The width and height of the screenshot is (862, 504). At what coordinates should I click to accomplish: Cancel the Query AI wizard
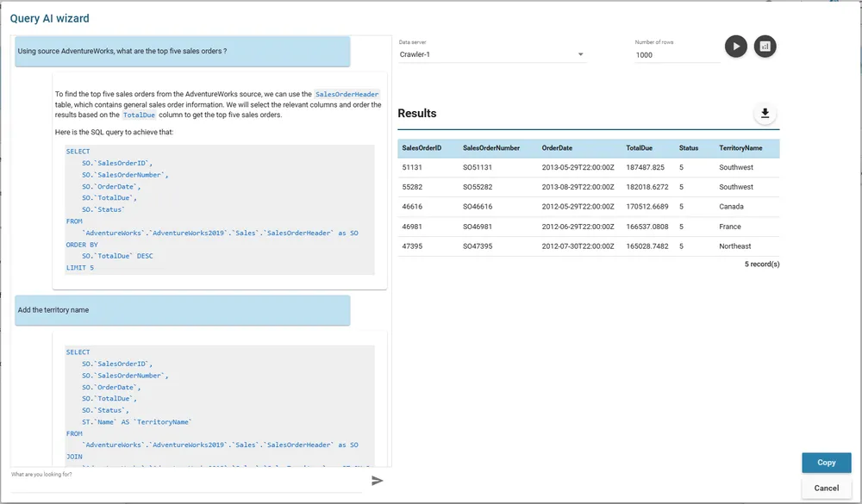(x=826, y=488)
